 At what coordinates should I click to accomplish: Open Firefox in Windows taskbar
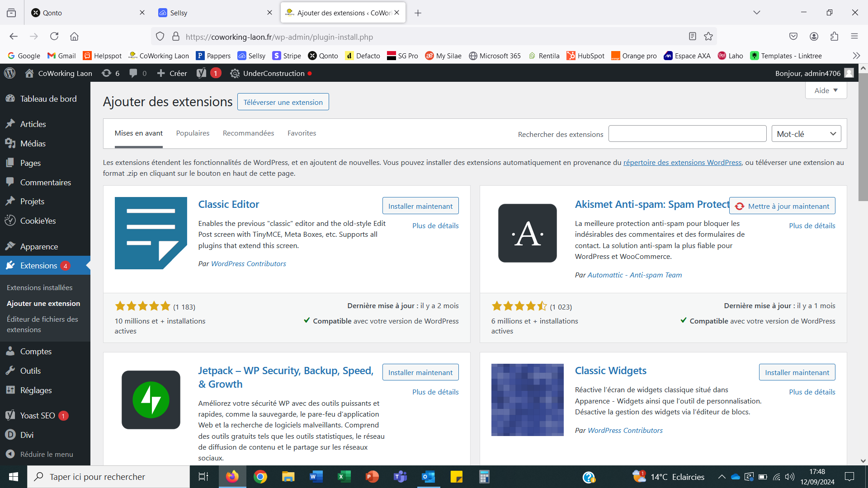click(x=232, y=477)
